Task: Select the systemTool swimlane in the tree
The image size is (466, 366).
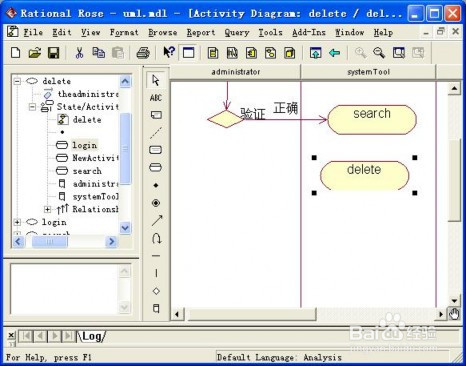Action: 95,197
